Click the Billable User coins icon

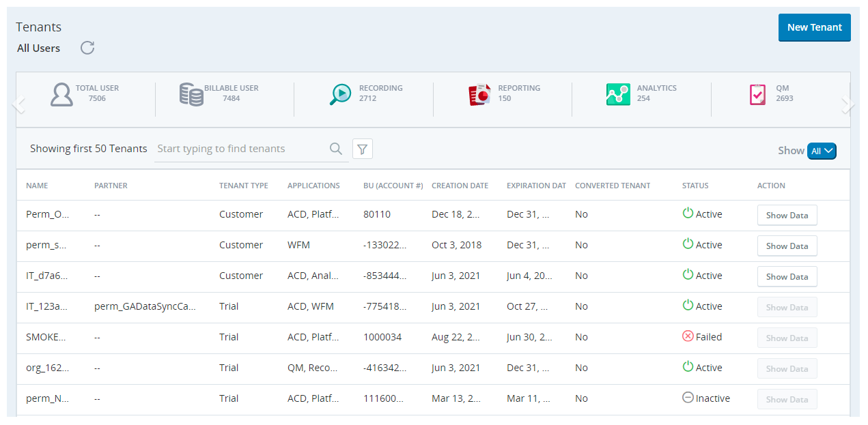191,94
